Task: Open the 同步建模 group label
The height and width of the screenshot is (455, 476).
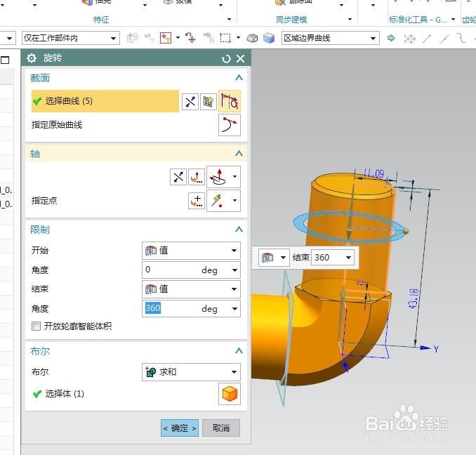Action: click(291, 20)
